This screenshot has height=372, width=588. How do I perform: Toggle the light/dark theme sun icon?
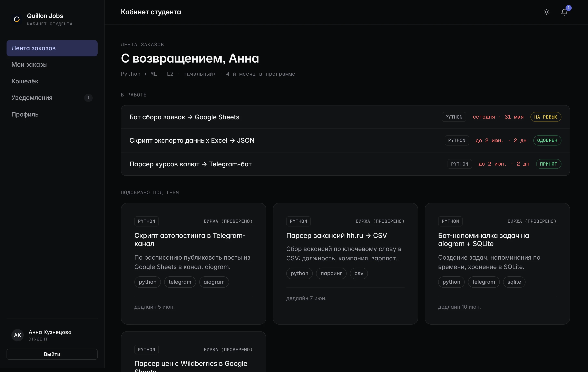click(x=546, y=12)
